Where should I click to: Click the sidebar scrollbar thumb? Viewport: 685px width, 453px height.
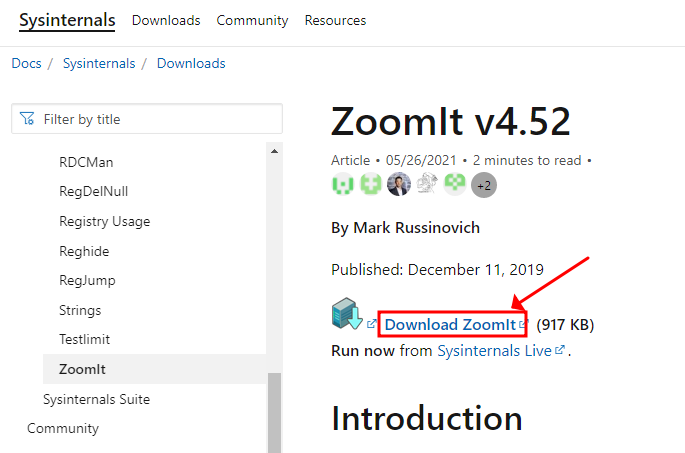tap(274, 412)
